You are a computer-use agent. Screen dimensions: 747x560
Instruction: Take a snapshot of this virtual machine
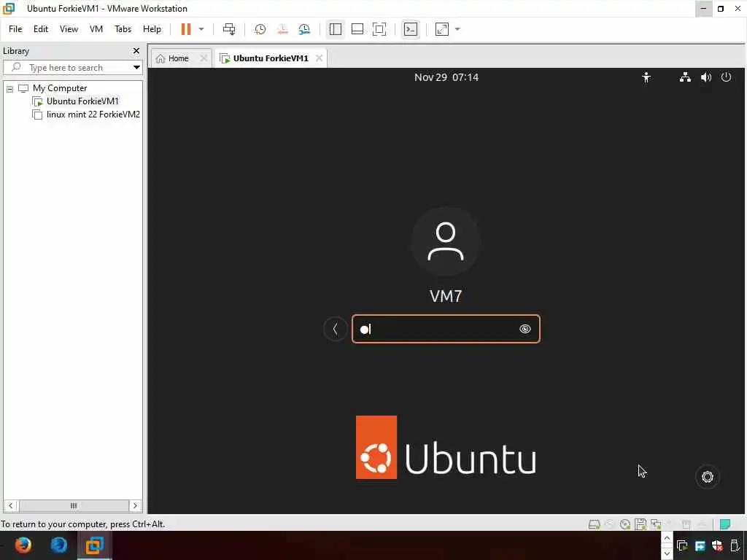pos(260,29)
